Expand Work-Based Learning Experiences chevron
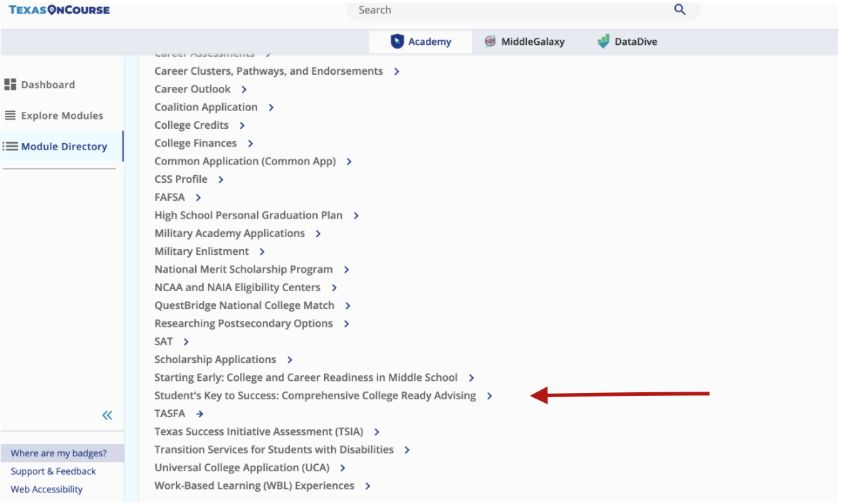Viewport: 841px width, 504px height. pyautogui.click(x=367, y=486)
